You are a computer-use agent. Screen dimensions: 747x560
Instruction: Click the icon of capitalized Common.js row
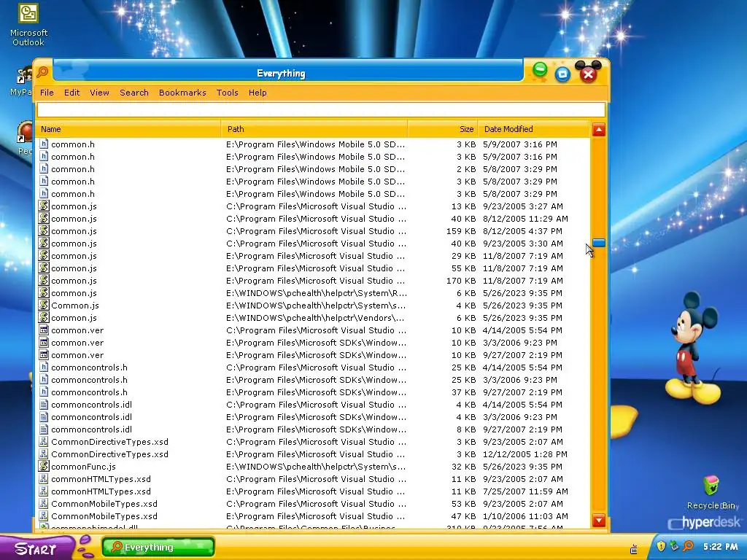44,306
